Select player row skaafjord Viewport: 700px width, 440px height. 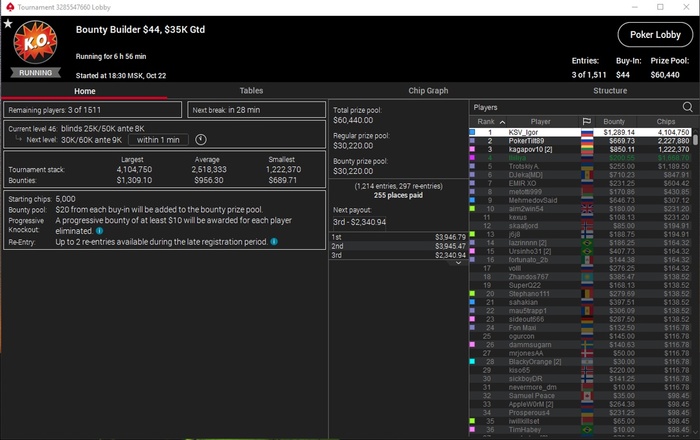[x=580, y=225]
